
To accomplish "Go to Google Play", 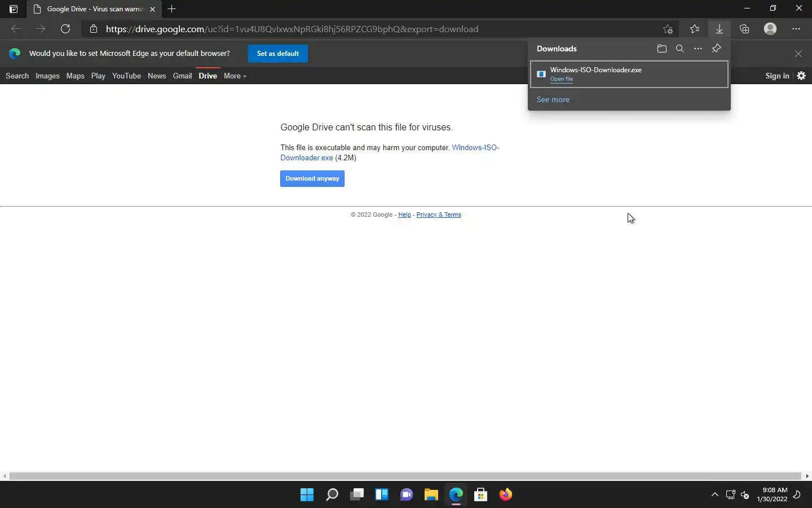I will (98, 76).
